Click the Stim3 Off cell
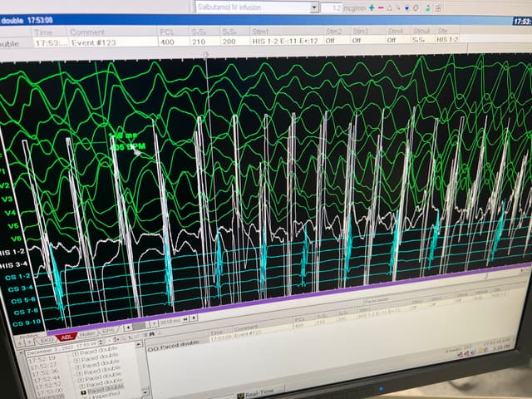The width and height of the screenshot is (532, 399). (x=368, y=40)
